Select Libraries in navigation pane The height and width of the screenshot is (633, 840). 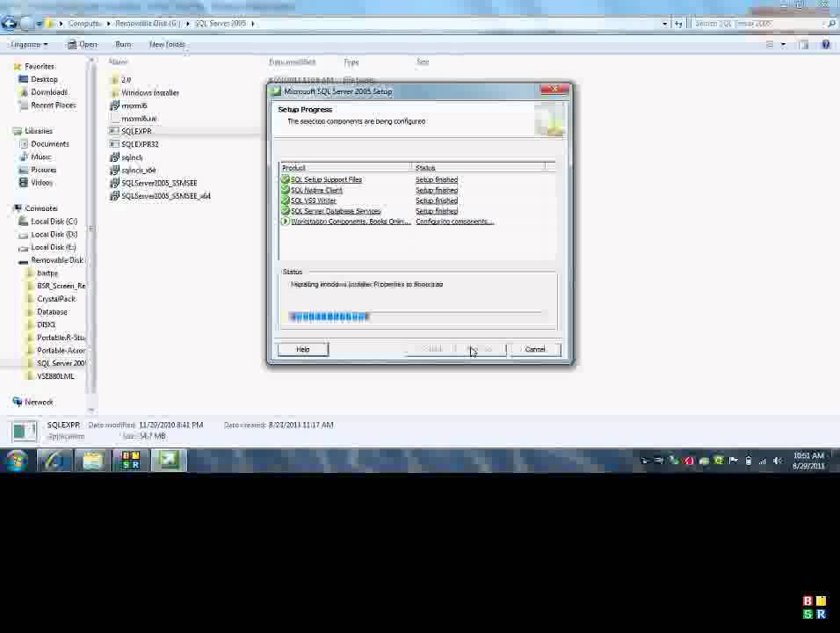click(x=38, y=131)
